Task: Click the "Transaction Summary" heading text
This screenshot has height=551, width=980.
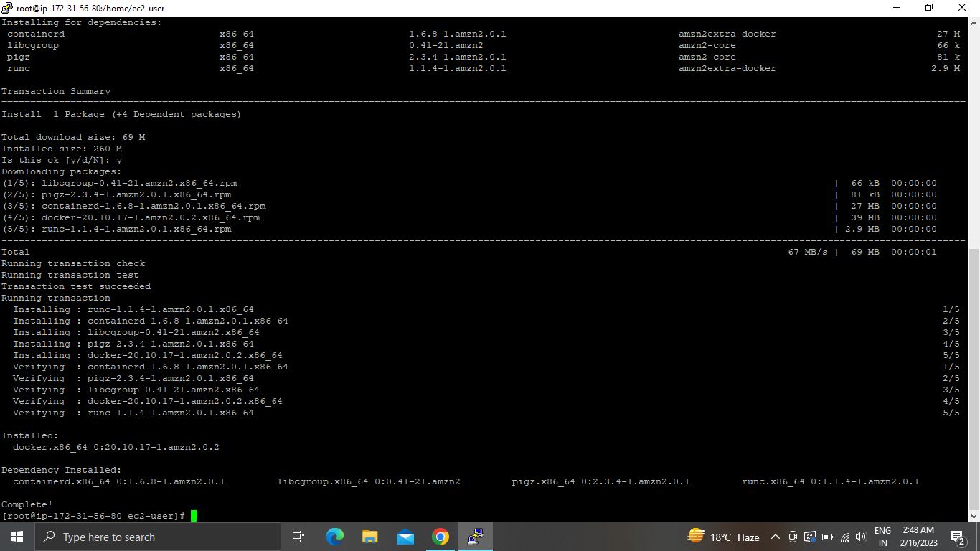Action: (x=56, y=91)
